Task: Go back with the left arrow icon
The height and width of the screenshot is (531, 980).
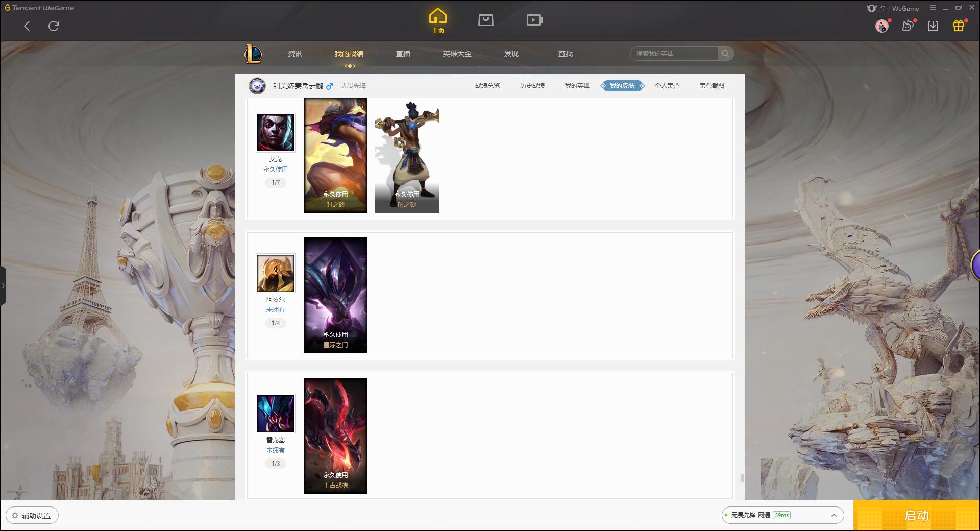Action: 27,26
